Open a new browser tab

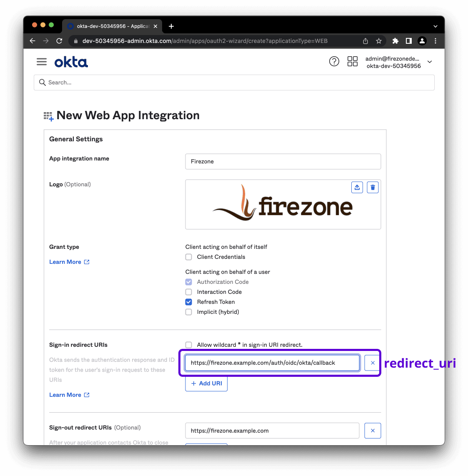pos(171,26)
